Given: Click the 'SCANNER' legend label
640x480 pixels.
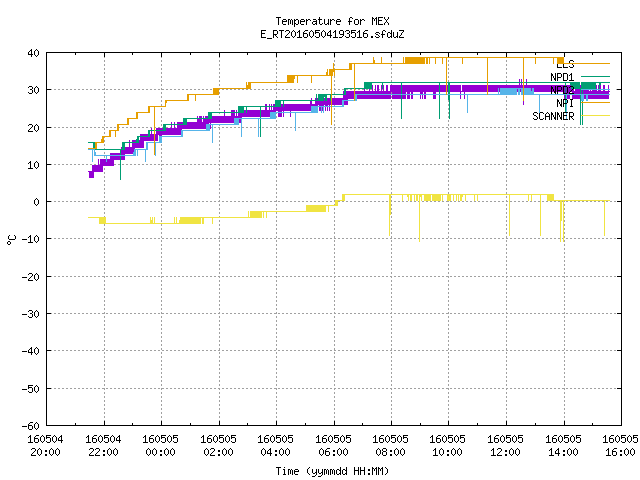Looking at the screenshot, I should 553,116.
